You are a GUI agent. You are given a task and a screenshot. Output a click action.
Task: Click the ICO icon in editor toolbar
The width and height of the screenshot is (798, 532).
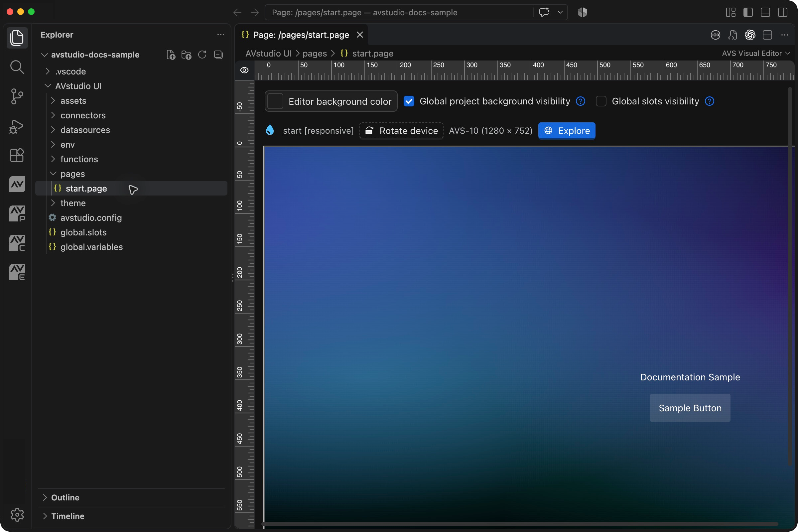(x=715, y=35)
